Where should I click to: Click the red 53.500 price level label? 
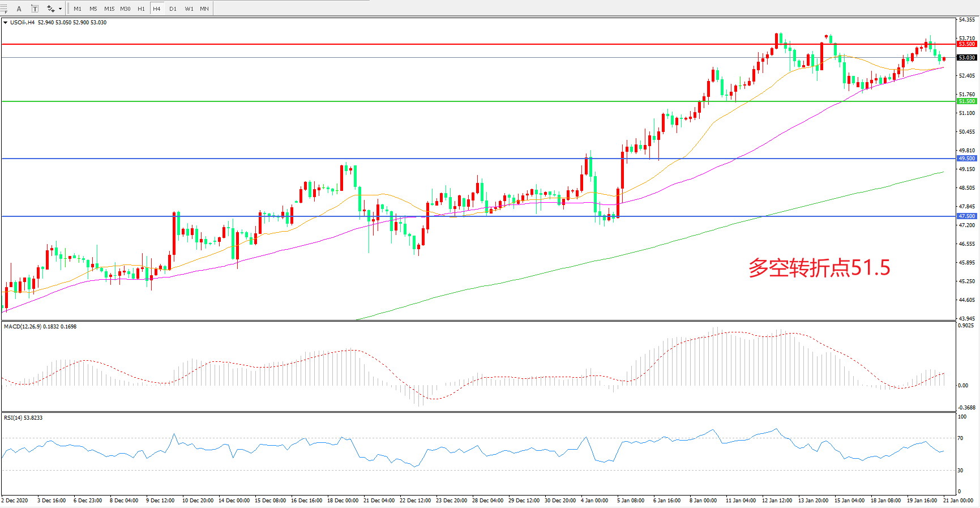pyautogui.click(x=966, y=44)
